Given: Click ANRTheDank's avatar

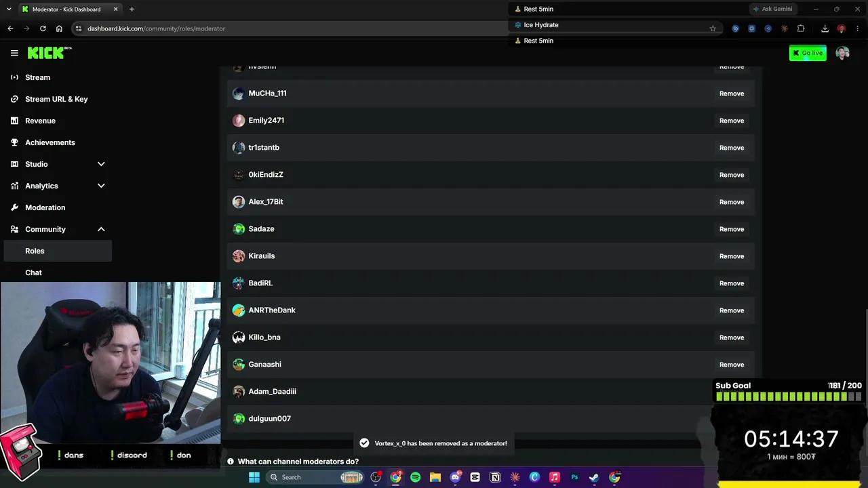Looking at the screenshot, I should click(x=239, y=310).
